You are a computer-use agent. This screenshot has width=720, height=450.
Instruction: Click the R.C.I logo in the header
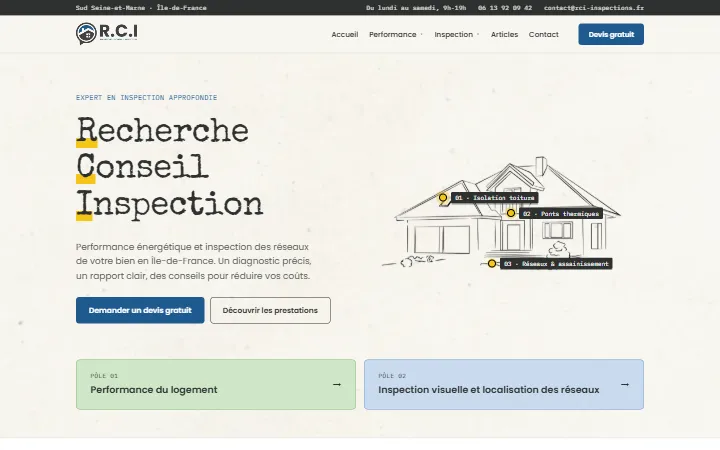point(107,34)
